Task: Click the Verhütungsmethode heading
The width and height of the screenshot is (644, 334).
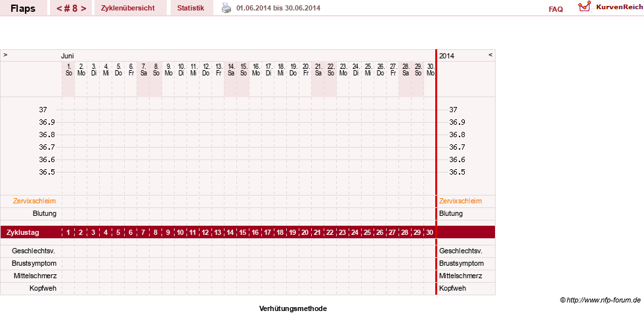Action: (293, 308)
